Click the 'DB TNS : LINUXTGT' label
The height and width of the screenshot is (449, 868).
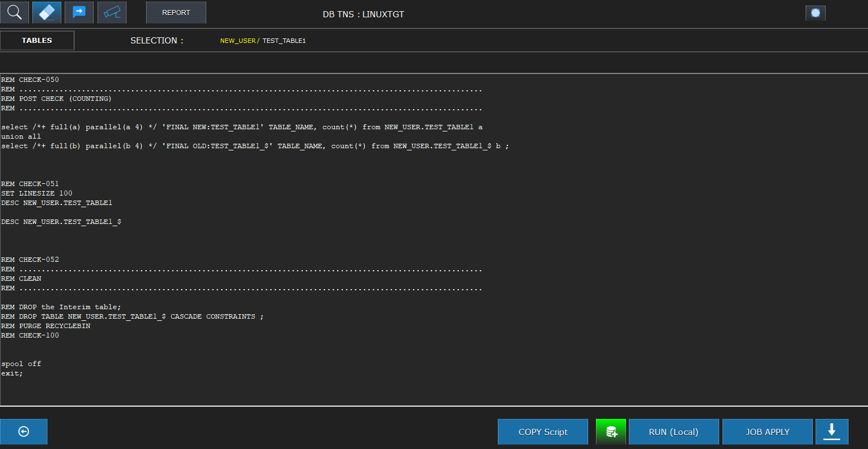tap(363, 14)
